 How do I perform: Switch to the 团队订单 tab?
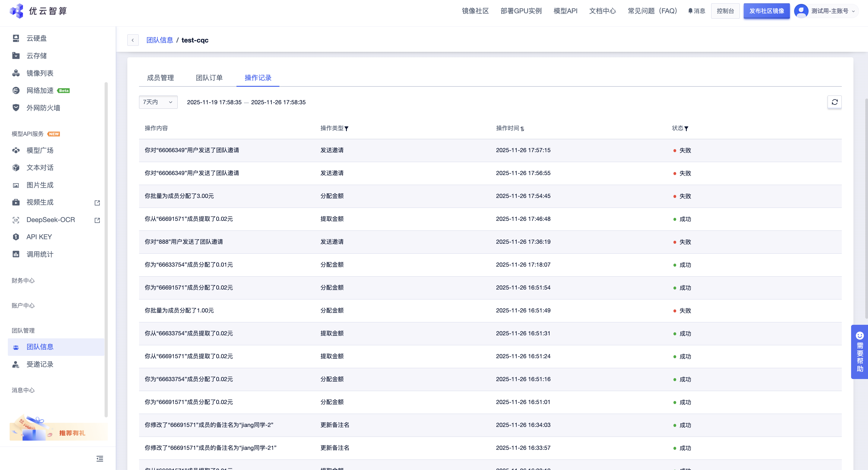(x=209, y=78)
